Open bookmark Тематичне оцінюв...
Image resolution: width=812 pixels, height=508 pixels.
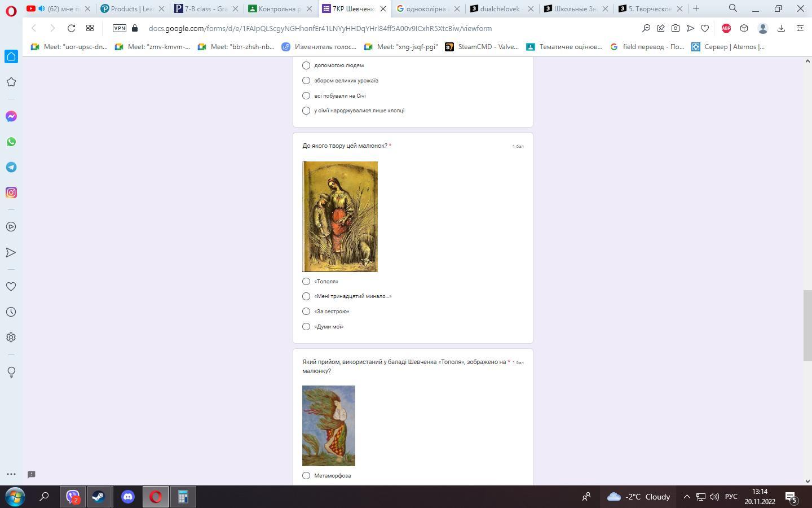[564, 47]
